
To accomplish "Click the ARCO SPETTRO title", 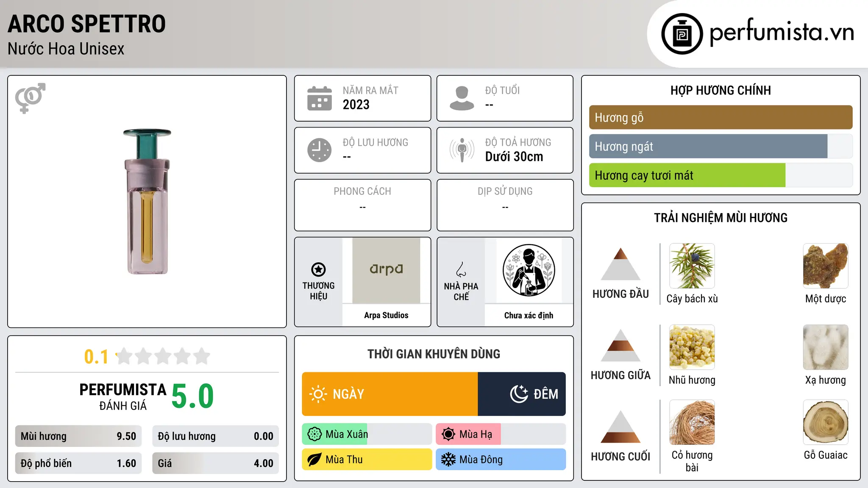I will pos(87,24).
